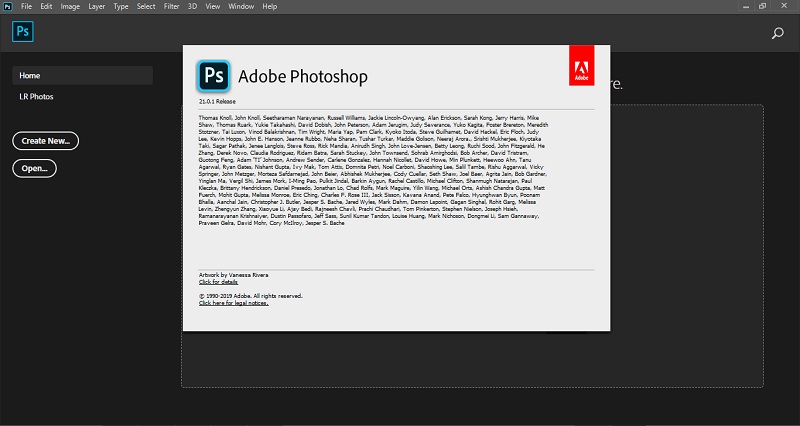
Task: Open the Filter menu
Action: pos(171,7)
